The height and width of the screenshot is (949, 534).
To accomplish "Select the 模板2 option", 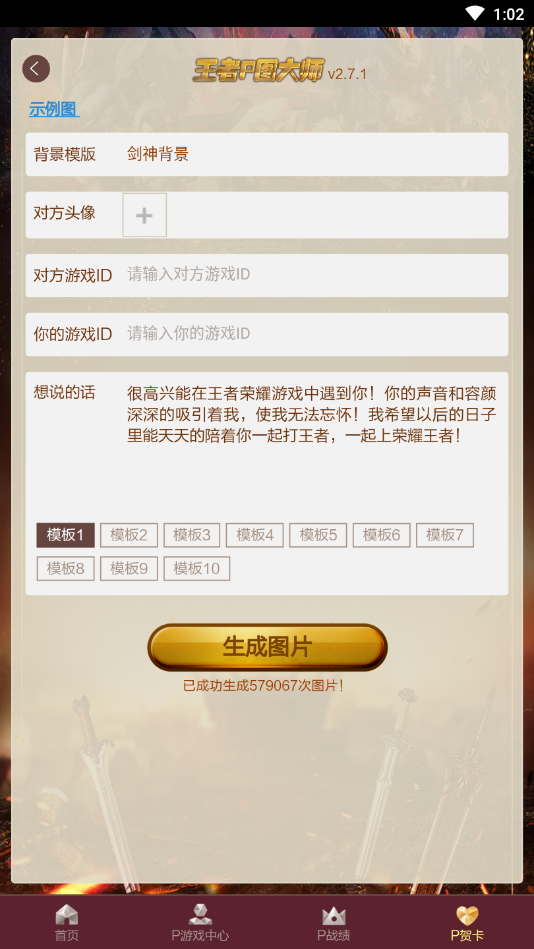I will click(x=128, y=535).
